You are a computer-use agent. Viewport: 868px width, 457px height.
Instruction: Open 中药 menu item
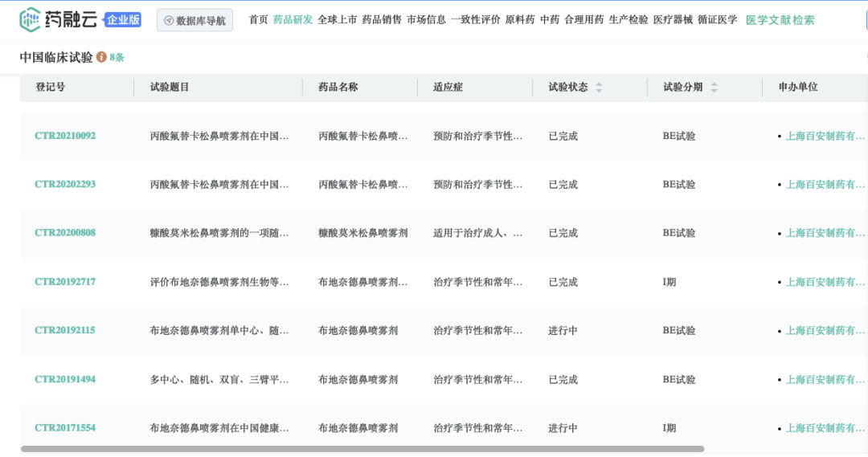[x=550, y=20]
